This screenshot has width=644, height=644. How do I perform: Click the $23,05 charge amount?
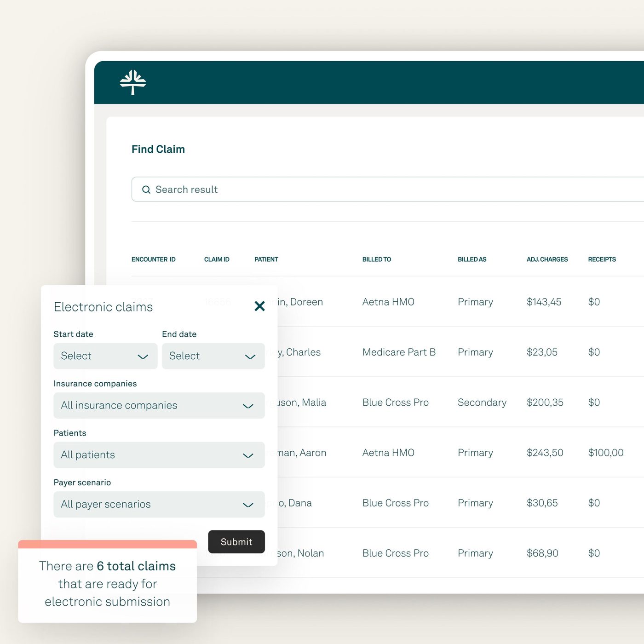coord(542,352)
